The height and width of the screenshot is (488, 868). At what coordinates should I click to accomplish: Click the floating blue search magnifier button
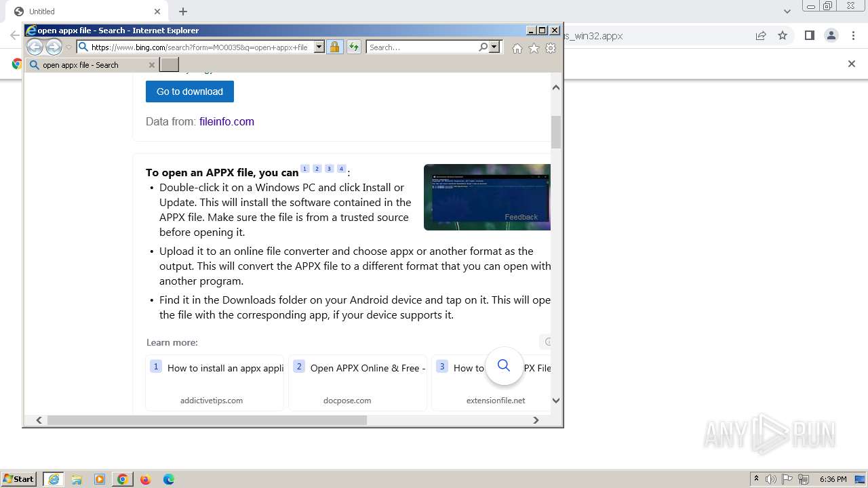pyautogui.click(x=504, y=366)
